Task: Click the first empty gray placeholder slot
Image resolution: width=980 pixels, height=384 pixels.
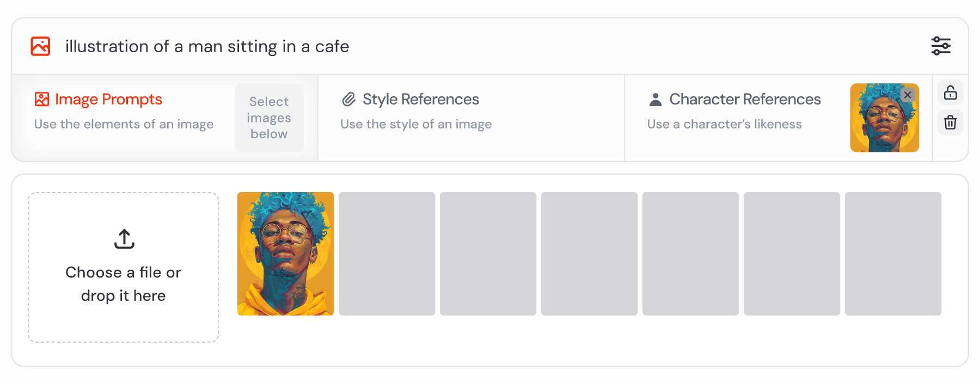Action: (x=387, y=253)
